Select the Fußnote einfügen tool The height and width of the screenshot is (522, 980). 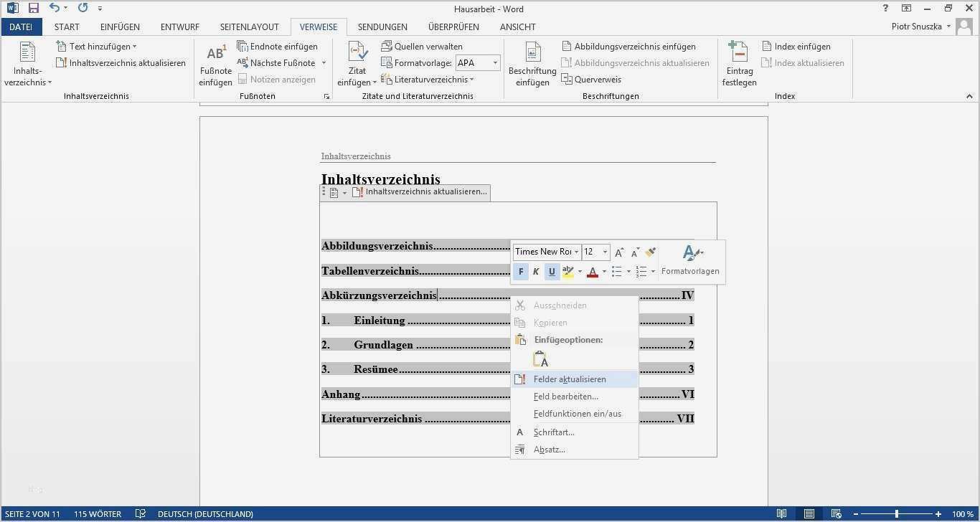pos(215,64)
